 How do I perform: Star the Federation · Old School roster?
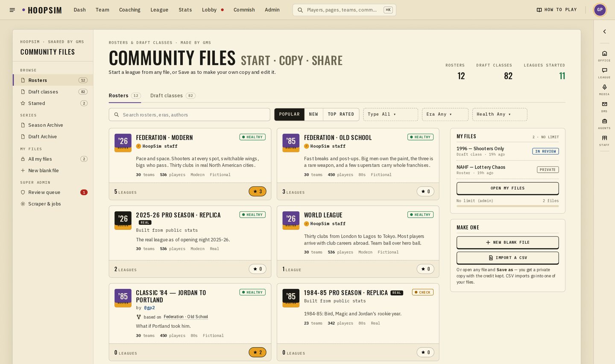click(x=425, y=192)
